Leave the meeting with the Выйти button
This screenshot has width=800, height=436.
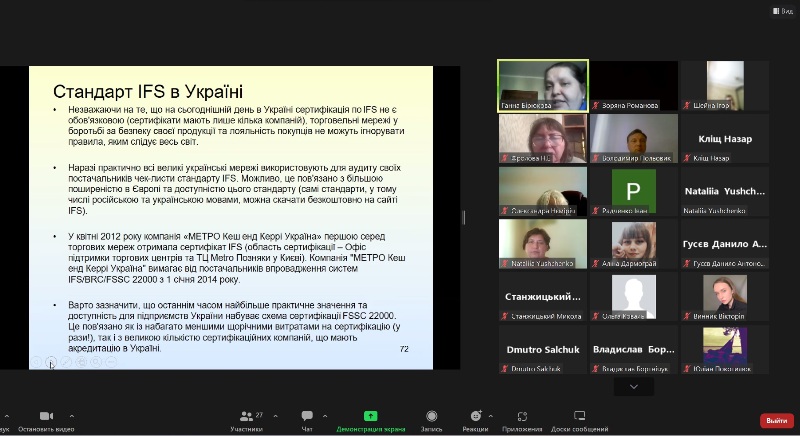777,421
